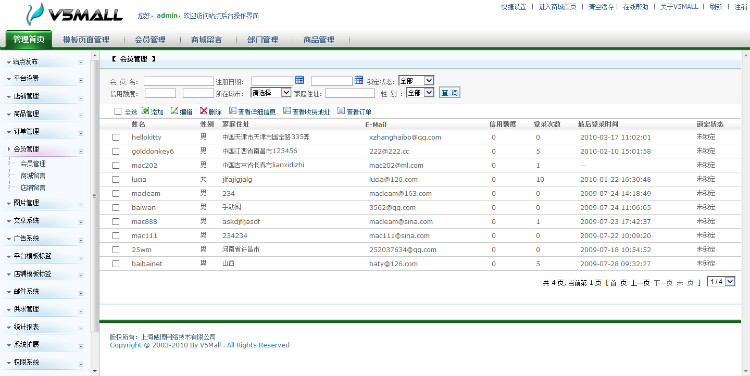The height and width of the screenshot is (376, 750).
Task: Click the View details (查看详细信息) icon
Action: [233, 111]
